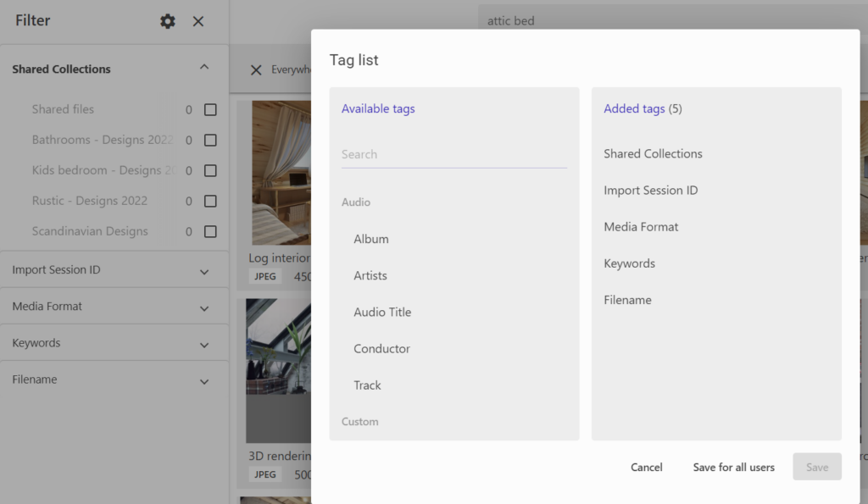Expand the Filename filter section
This screenshot has height=504, width=868.
203,381
